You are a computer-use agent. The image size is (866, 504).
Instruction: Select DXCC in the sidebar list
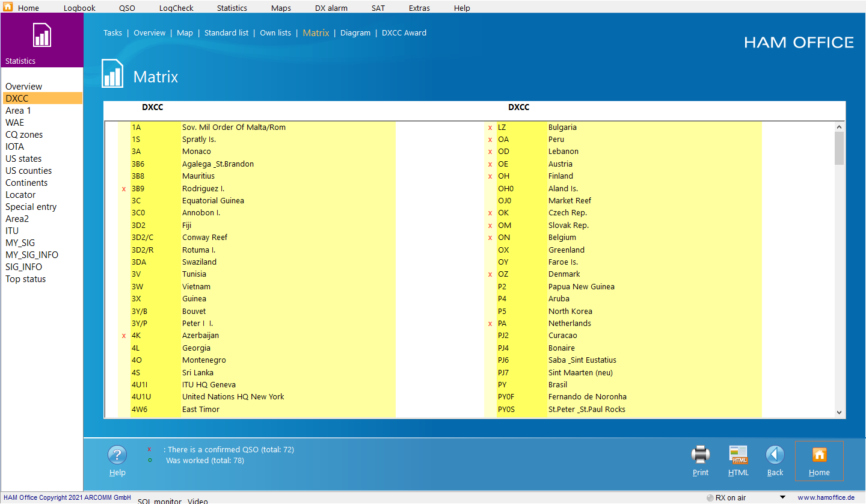point(43,99)
